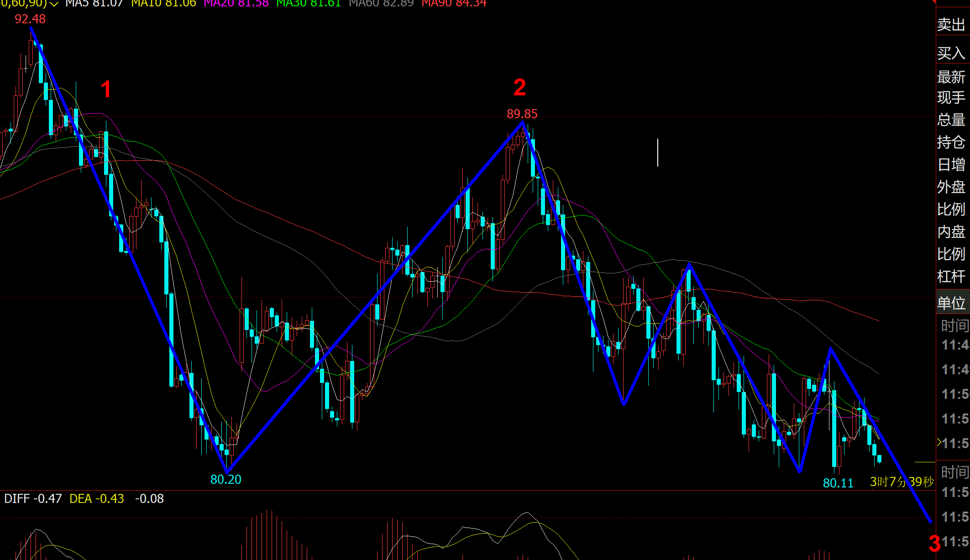
Task: Click the red number 1 wave annotation
Action: pyautogui.click(x=106, y=89)
